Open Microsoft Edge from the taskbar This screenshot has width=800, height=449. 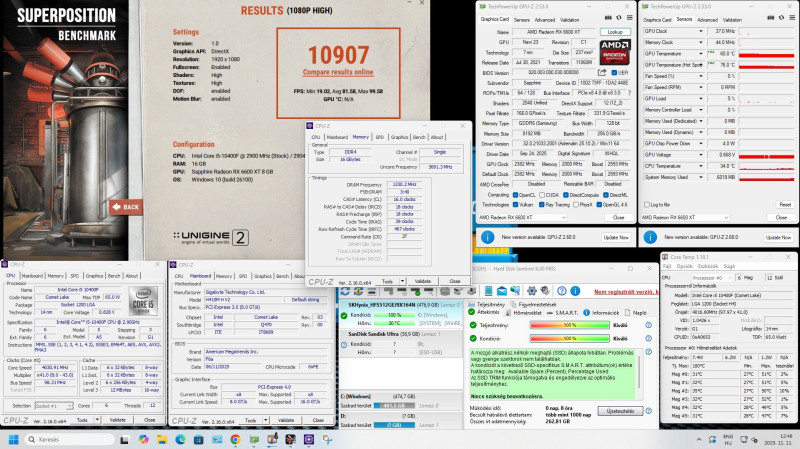[180, 439]
